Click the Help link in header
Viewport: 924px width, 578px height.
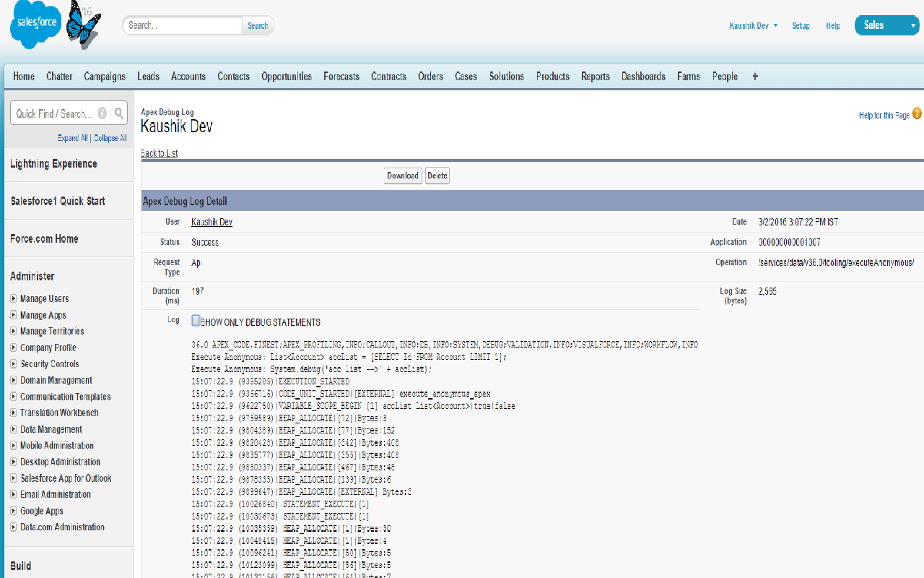(x=833, y=25)
